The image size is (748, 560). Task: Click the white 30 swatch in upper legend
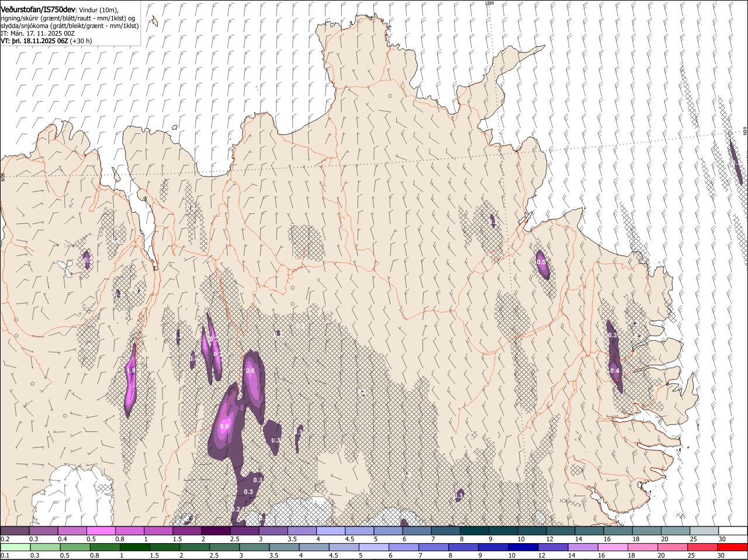733,531
